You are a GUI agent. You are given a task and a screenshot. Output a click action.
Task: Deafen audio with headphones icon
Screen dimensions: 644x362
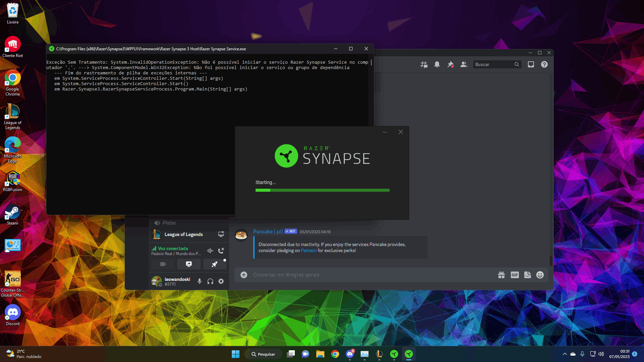210,281
